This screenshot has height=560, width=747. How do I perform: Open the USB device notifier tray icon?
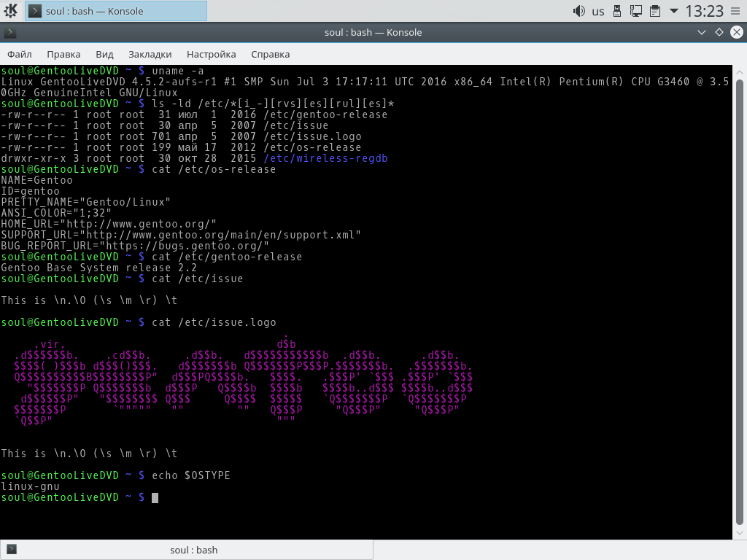point(617,11)
